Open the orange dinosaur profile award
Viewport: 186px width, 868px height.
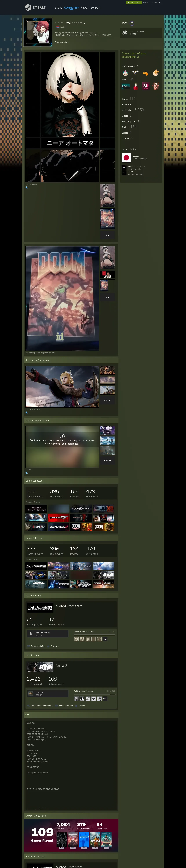tap(145, 73)
